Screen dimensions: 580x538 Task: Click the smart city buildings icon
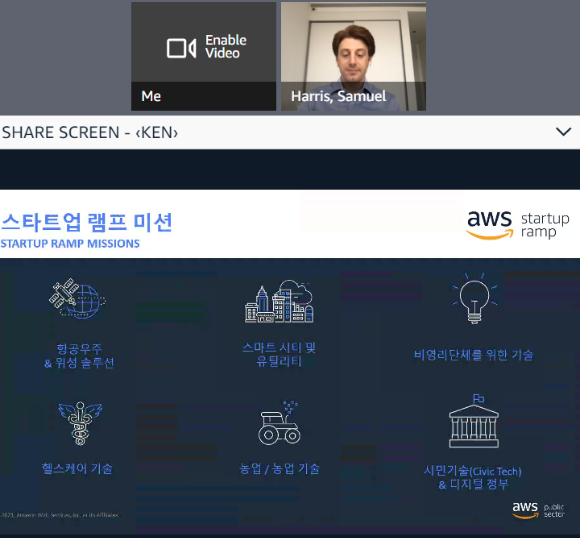point(279,301)
